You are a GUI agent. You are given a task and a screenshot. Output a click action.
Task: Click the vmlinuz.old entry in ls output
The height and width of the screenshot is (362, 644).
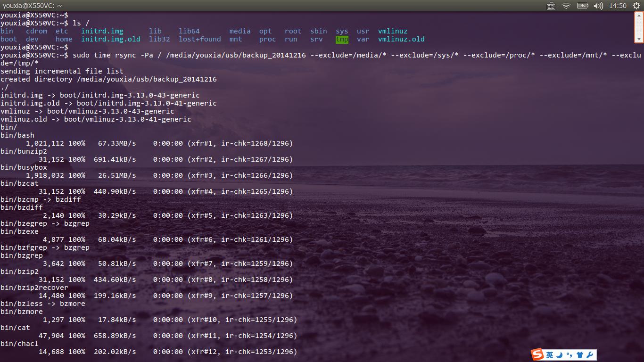pyautogui.click(x=401, y=40)
